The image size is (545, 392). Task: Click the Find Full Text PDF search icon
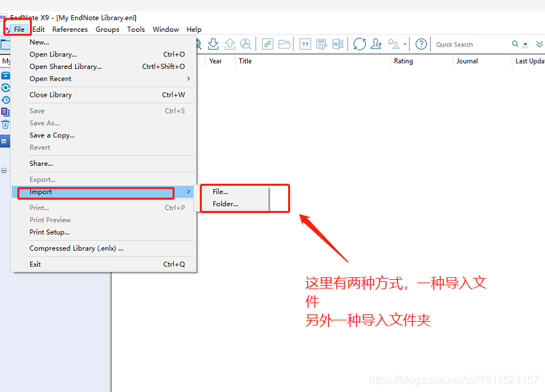pyautogui.click(x=246, y=44)
